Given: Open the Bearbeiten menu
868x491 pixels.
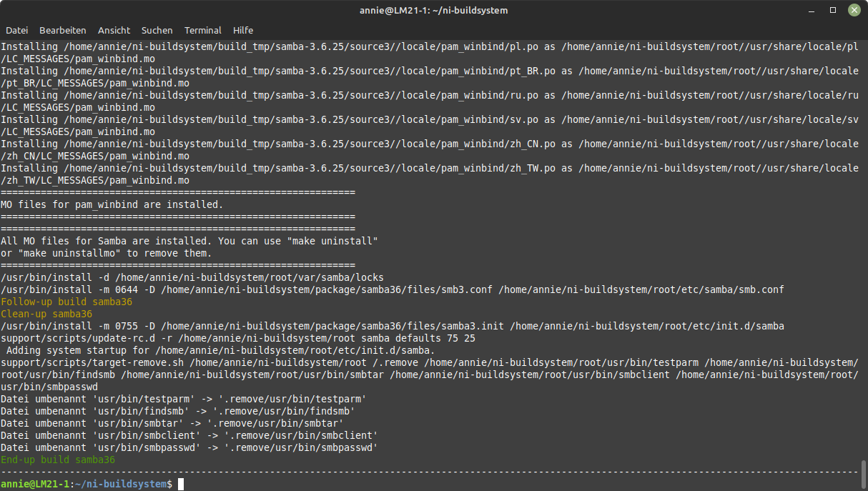Looking at the screenshot, I should [x=63, y=31].
